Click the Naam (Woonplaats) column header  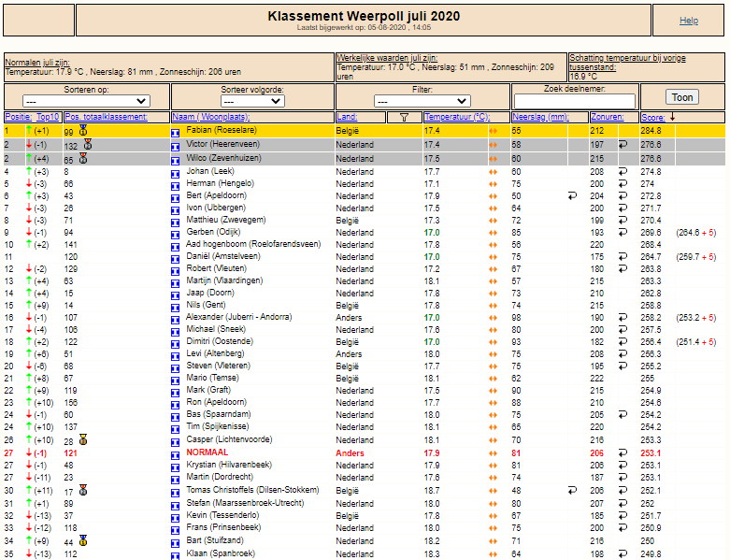211,117
